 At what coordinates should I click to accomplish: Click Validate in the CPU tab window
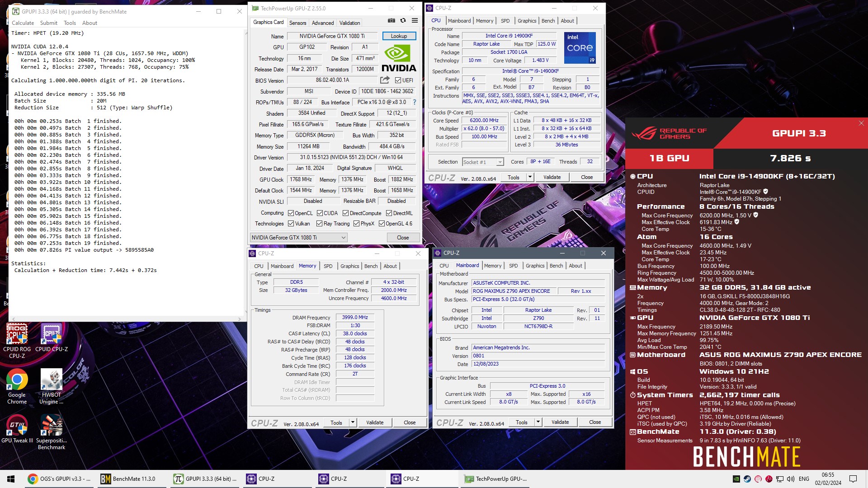click(x=552, y=177)
